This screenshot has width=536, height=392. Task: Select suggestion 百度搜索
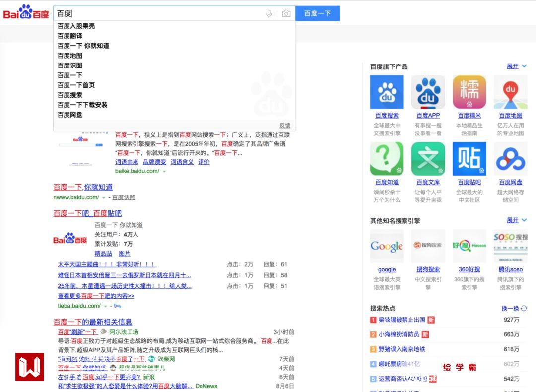click(x=70, y=95)
